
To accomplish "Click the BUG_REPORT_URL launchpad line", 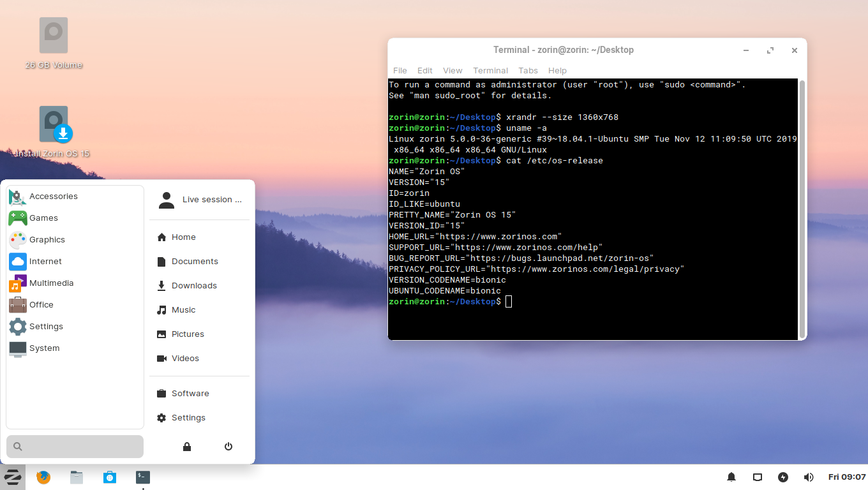I will click(x=521, y=258).
